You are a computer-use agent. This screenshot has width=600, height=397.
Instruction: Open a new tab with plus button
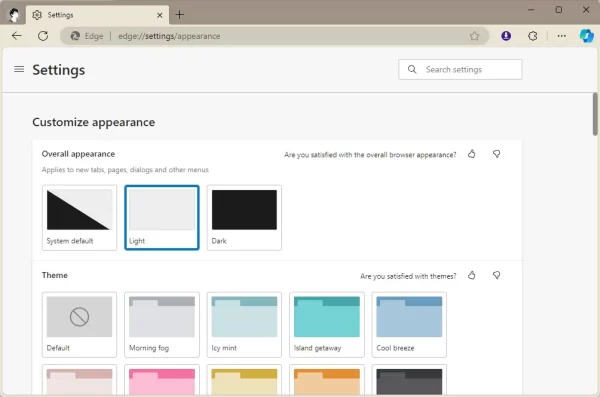point(179,15)
